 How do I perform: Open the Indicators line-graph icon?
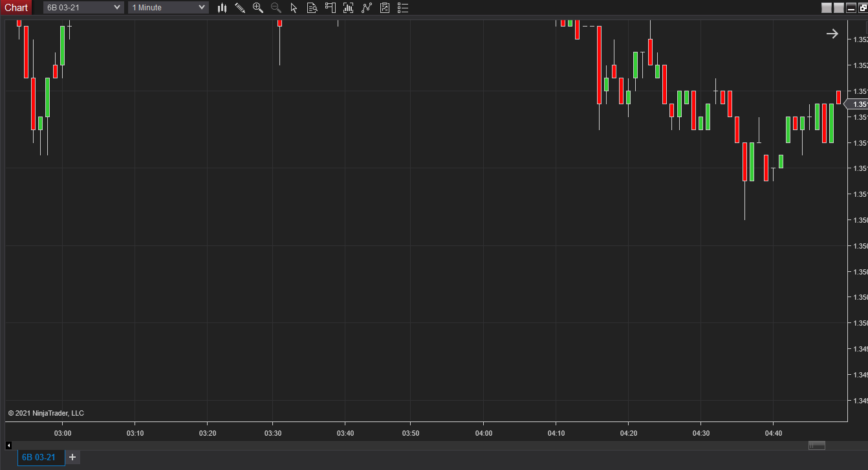(367, 8)
